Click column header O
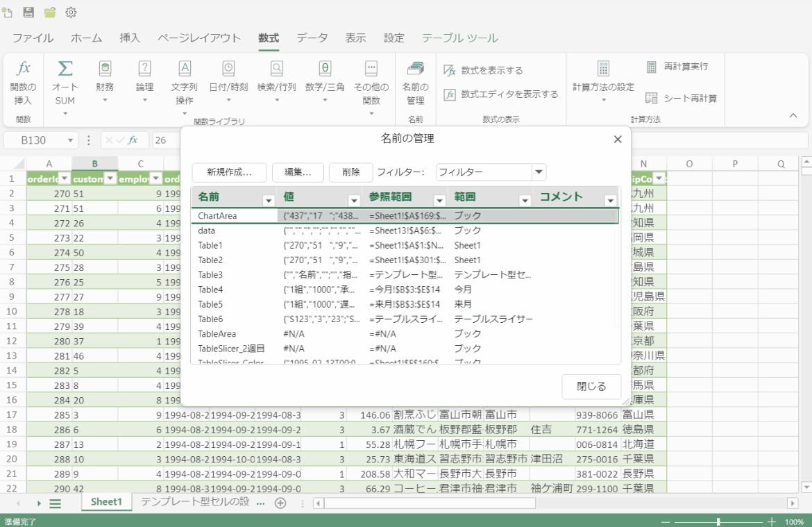812x527 pixels. pyautogui.click(x=689, y=164)
